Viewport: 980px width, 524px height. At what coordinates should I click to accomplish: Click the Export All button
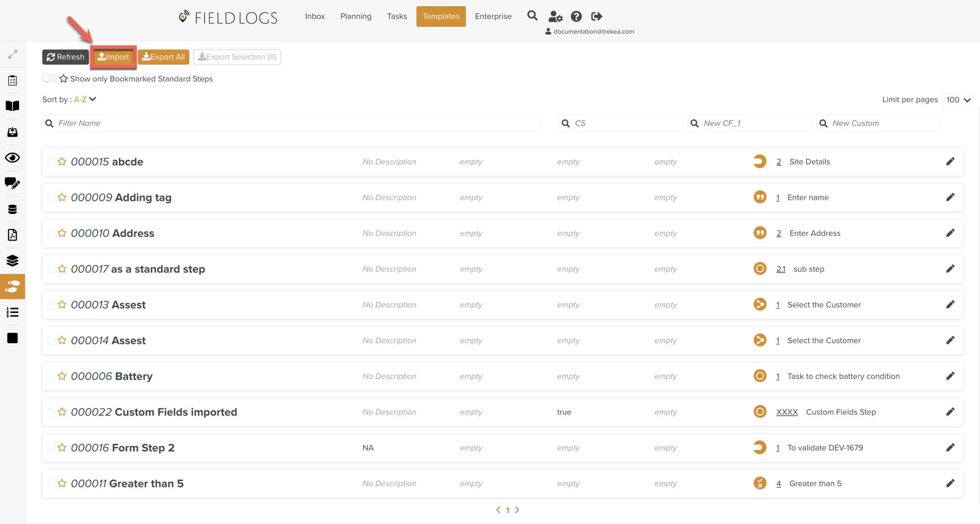[163, 57]
